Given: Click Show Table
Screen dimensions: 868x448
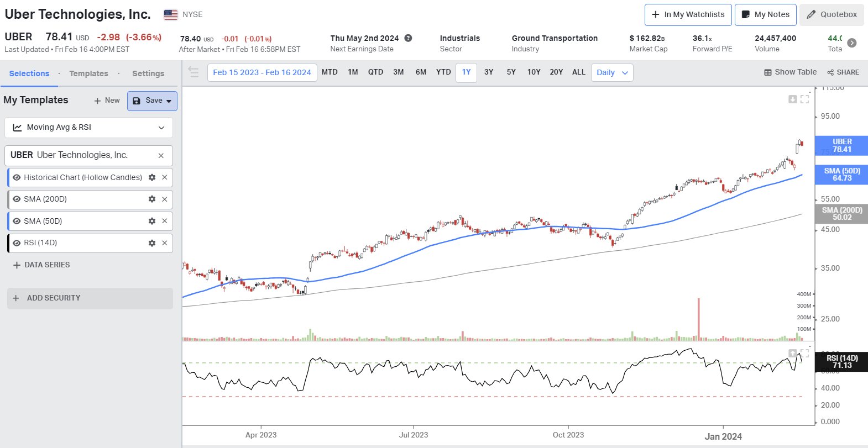Looking at the screenshot, I should [x=790, y=72].
